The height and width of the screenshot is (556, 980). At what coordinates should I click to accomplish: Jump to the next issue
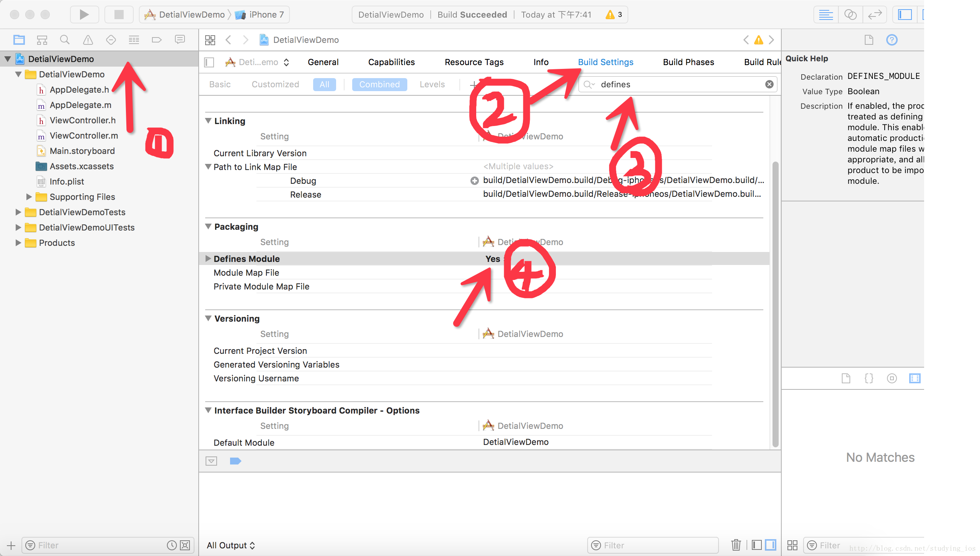click(771, 40)
